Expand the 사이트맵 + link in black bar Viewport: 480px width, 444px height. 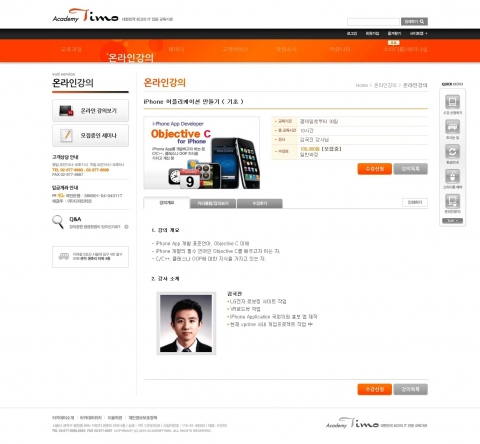click(x=418, y=33)
